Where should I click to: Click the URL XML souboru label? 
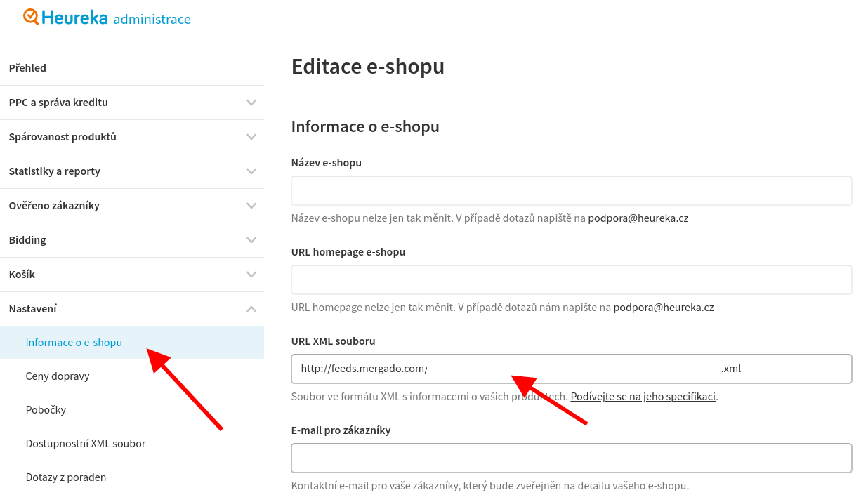click(334, 341)
